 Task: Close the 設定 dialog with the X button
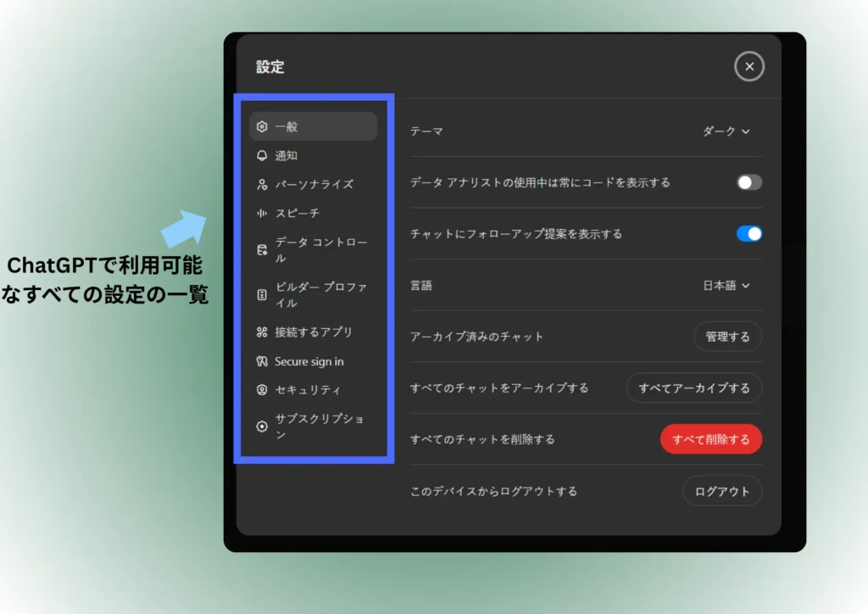pos(749,66)
